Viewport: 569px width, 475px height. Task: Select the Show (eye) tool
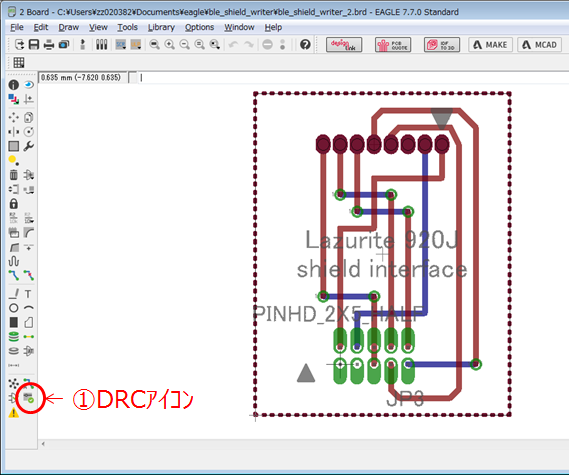click(x=29, y=85)
